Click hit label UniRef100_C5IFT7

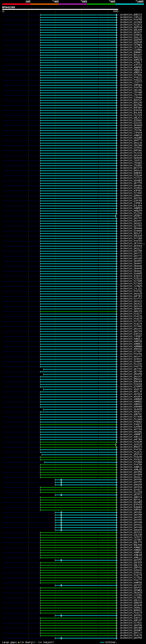pyautogui.click(x=131, y=83)
